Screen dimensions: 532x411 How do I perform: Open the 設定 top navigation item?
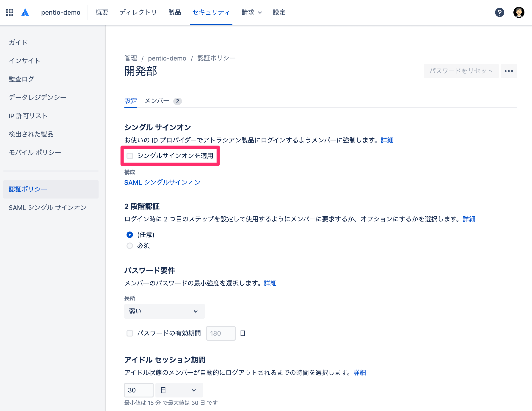point(279,12)
